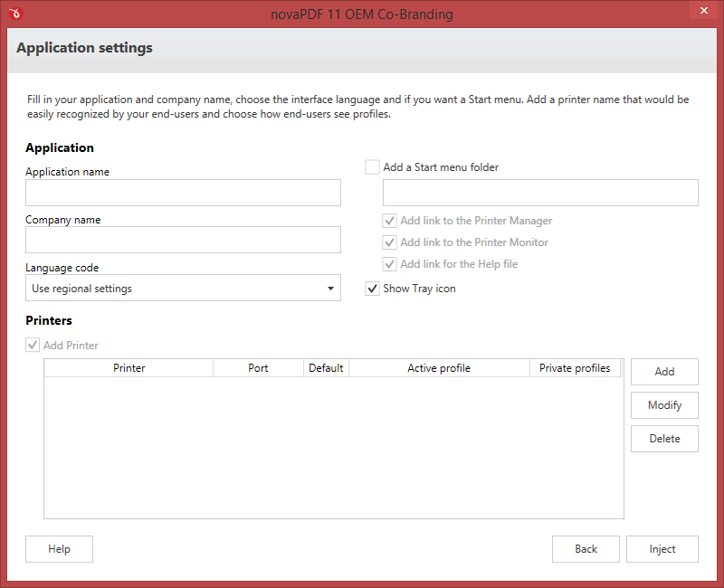Toggle Add link for the Help file

tap(390, 264)
